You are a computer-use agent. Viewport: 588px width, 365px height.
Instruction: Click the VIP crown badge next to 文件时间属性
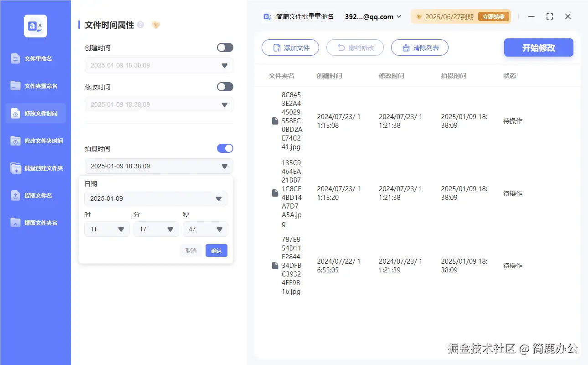tap(156, 25)
